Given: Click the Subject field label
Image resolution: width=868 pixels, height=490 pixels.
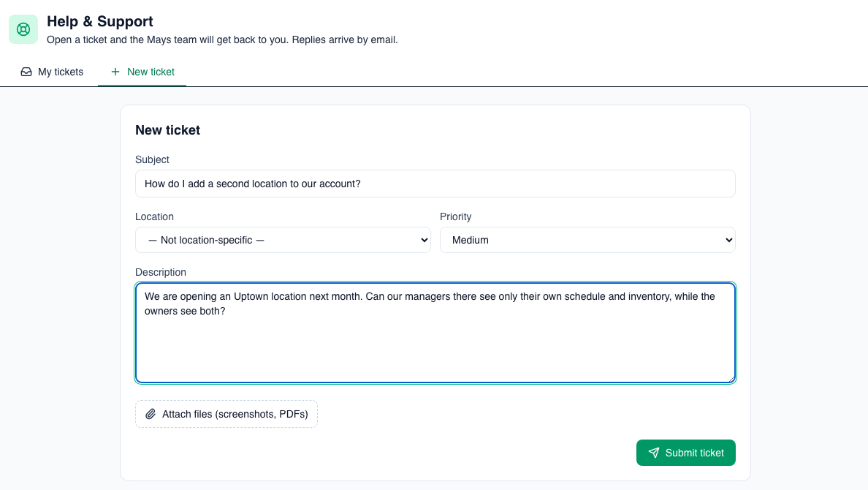Looking at the screenshot, I should pyautogui.click(x=152, y=159).
